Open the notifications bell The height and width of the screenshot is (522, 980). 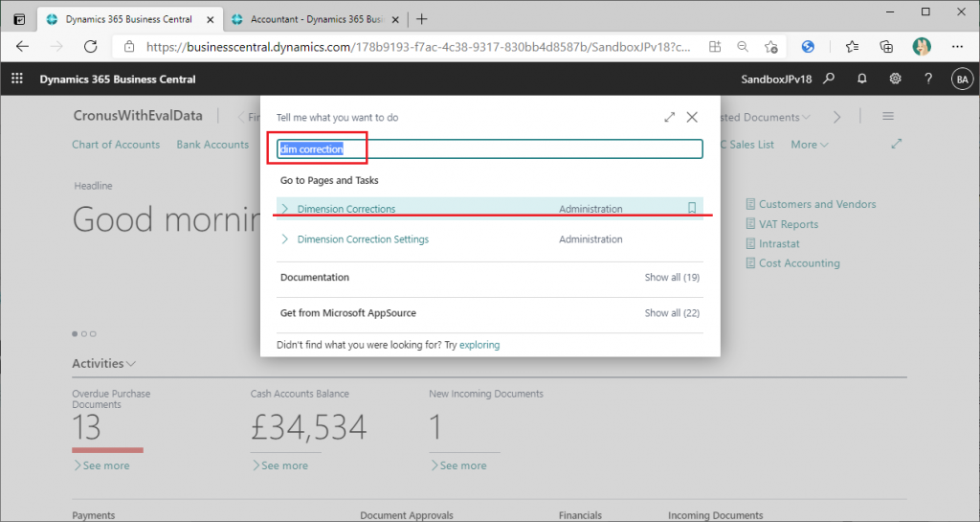(862, 79)
